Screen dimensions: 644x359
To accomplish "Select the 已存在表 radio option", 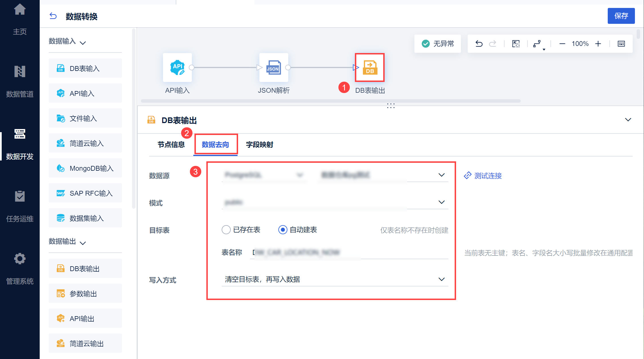I will (x=226, y=230).
